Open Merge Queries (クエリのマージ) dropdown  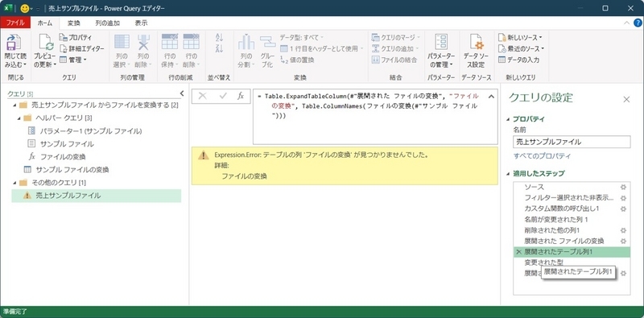(x=396, y=37)
